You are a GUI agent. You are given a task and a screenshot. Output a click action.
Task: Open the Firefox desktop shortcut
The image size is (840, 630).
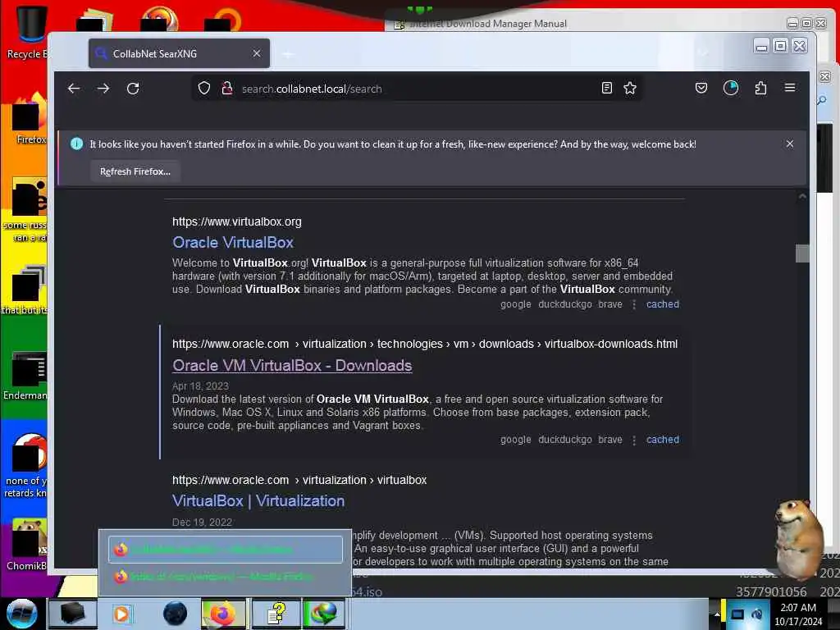pos(30,119)
